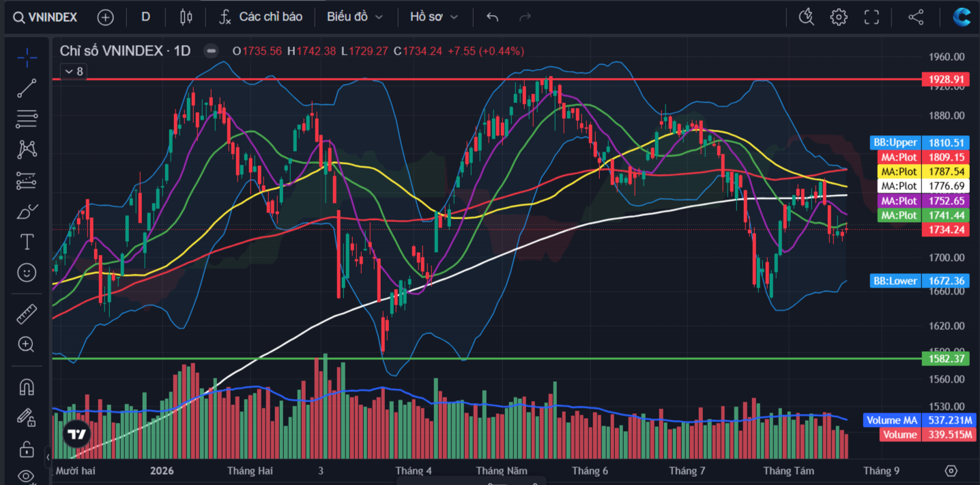Screen dimensions: 980x485
Task: Select the 1928.91 red horizontal line label
Action: click(x=945, y=79)
